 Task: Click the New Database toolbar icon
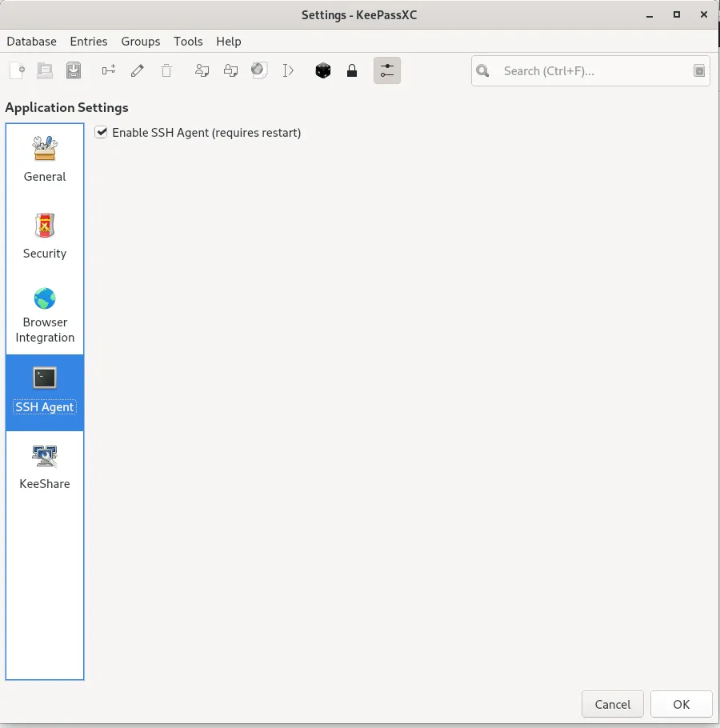click(x=17, y=71)
